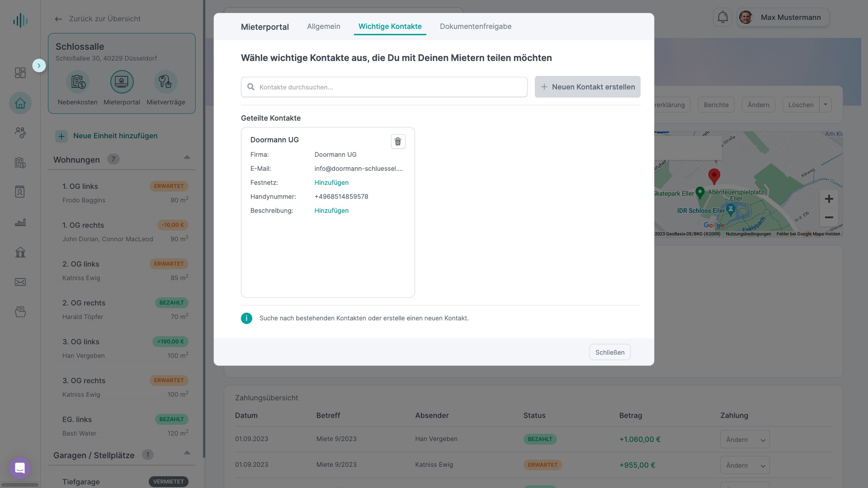Image resolution: width=868 pixels, height=488 pixels.
Task: Collapse the Wohnungen section
Action: [x=187, y=157]
